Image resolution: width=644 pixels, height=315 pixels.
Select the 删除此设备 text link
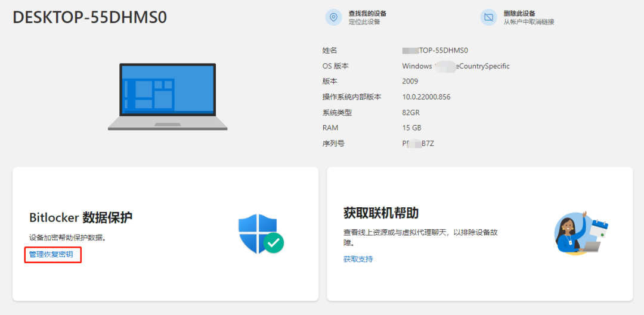[x=519, y=13]
